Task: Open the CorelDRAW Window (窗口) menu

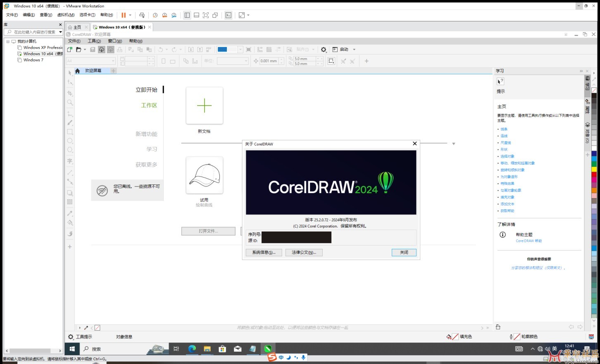Action: [x=115, y=41]
